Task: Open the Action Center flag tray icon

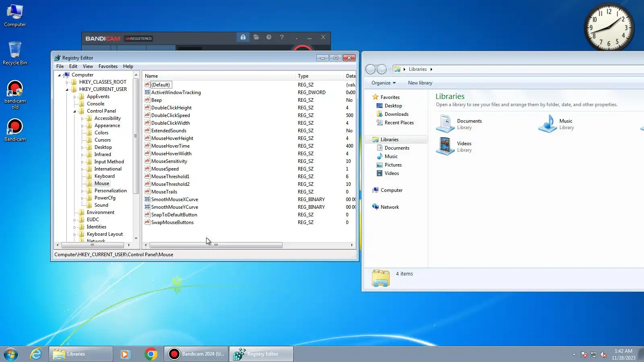Action: coord(584,354)
